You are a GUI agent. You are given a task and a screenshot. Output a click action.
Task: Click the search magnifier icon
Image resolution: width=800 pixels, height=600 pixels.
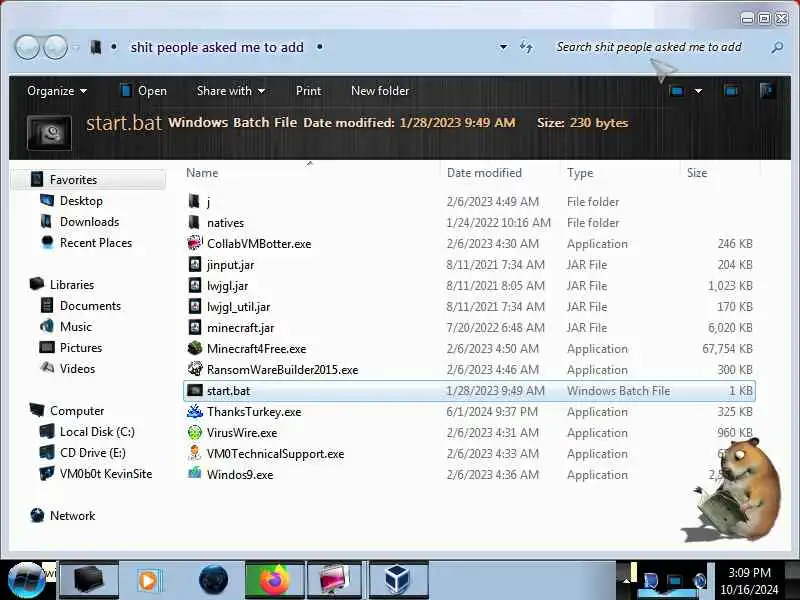(x=777, y=47)
